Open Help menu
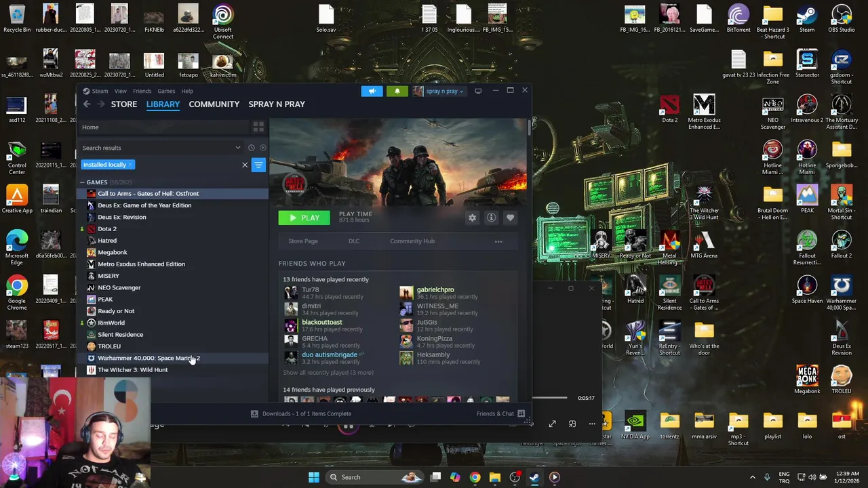 [187, 91]
